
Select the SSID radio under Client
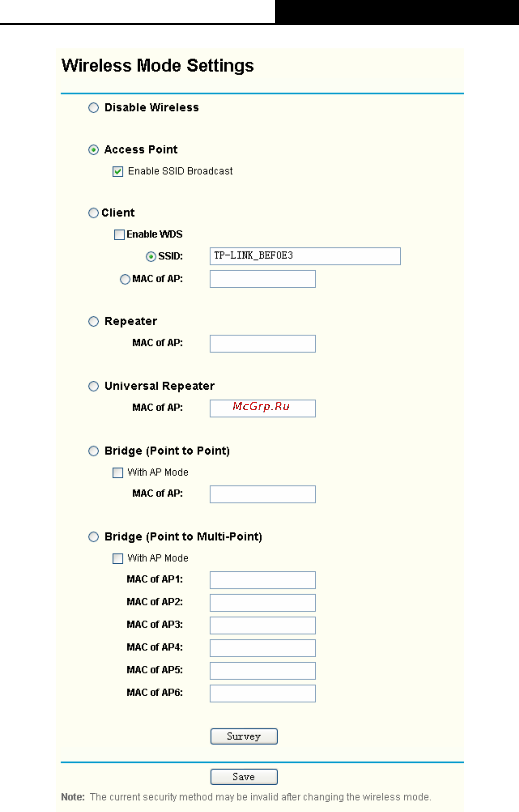coord(151,257)
